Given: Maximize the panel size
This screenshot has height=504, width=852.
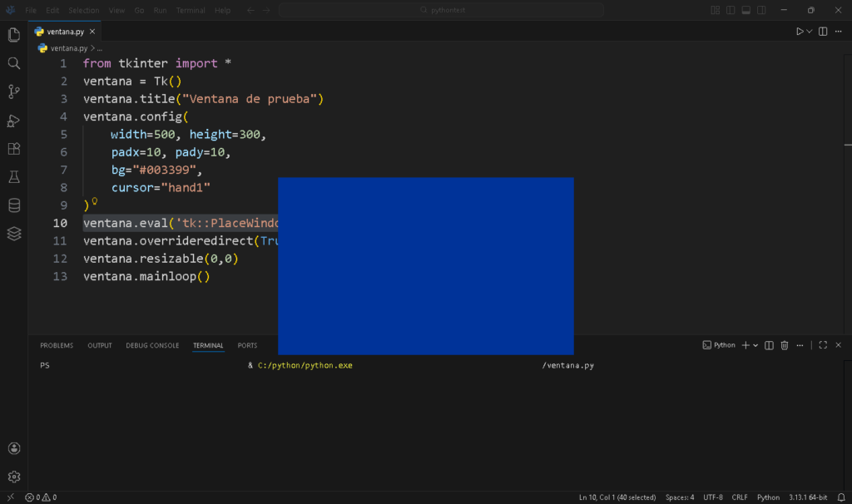Looking at the screenshot, I should [823, 345].
